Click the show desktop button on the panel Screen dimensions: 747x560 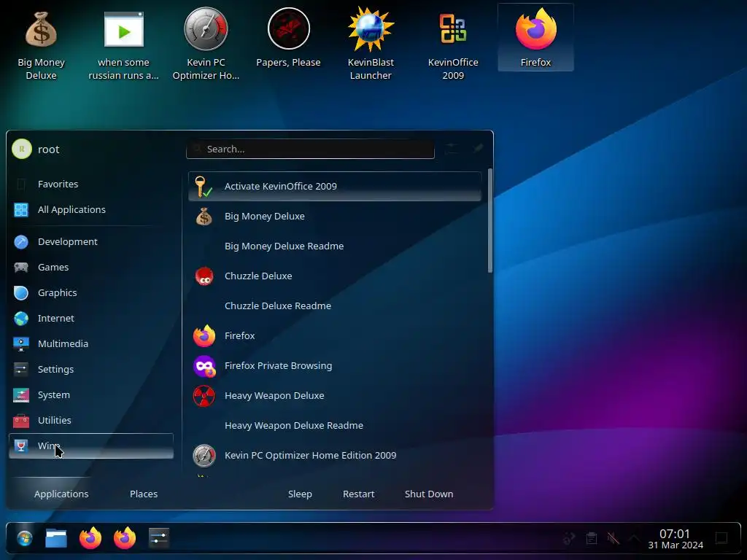click(x=721, y=539)
